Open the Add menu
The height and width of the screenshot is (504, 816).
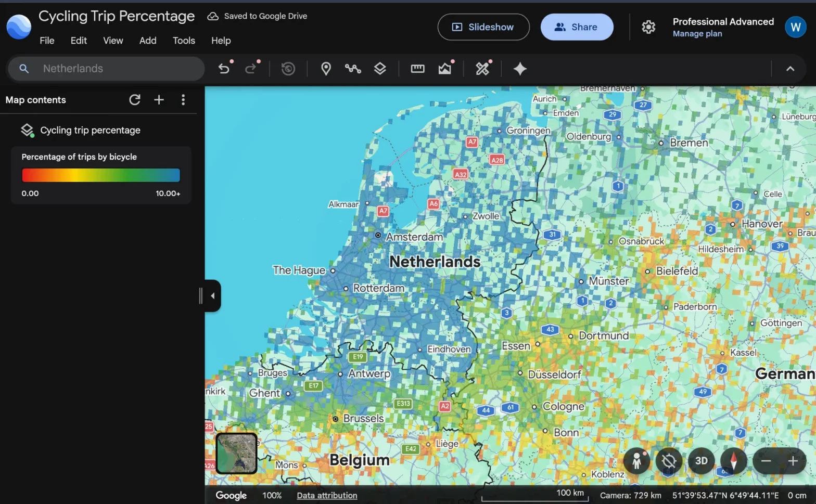(x=148, y=41)
